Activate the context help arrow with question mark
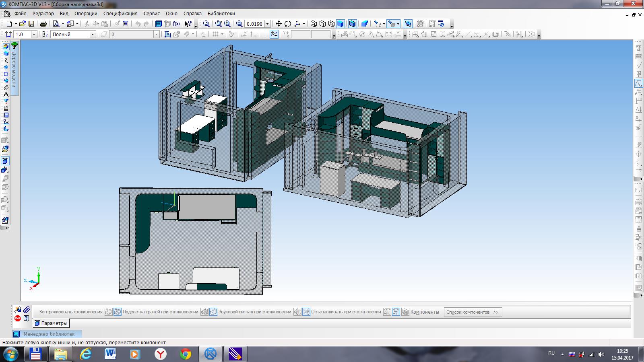This screenshot has height=362, width=644. 188,24
